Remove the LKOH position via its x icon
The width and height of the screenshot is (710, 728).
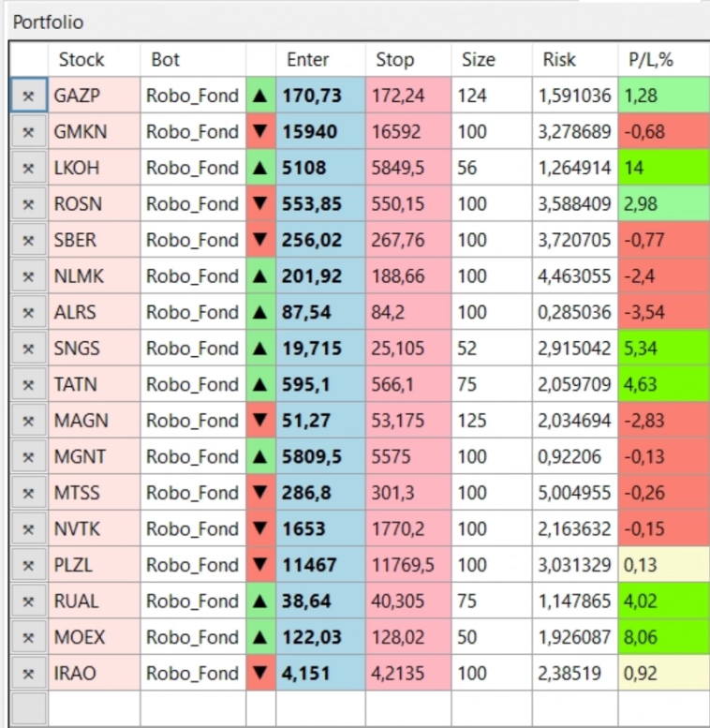click(x=28, y=168)
